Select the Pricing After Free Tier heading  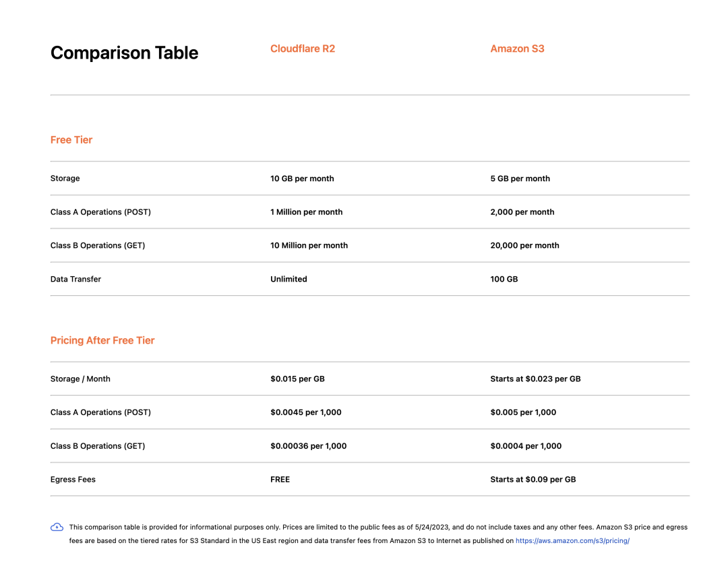point(102,340)
